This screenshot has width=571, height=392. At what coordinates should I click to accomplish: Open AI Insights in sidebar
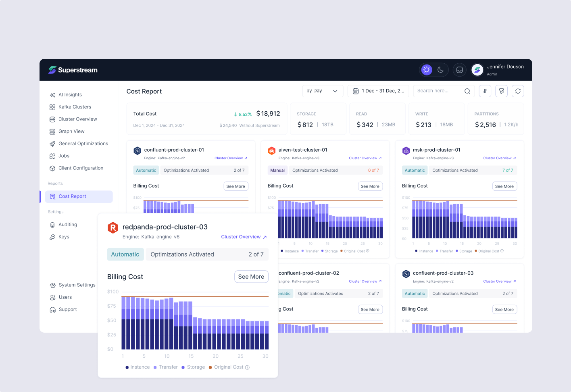tap(70, 95)
